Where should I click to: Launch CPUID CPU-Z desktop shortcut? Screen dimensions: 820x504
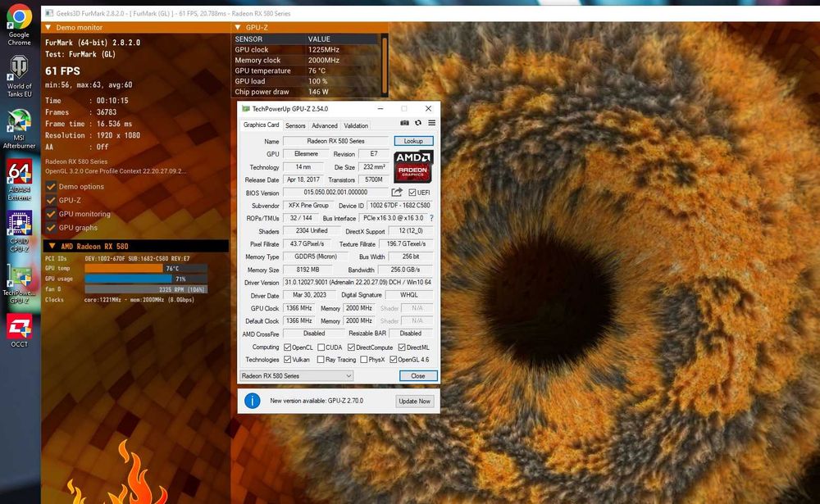click(19, 232)
